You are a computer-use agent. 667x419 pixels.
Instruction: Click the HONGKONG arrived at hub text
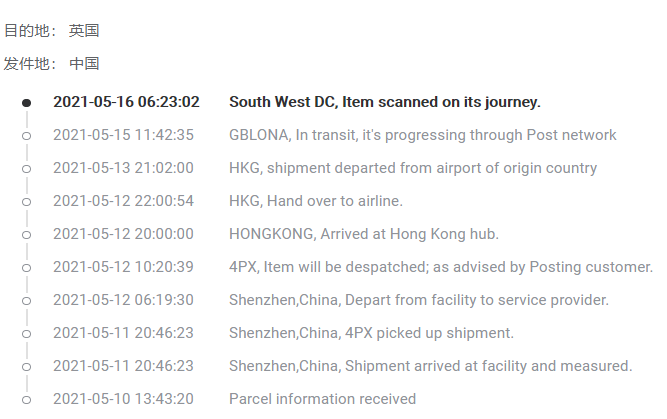tap(363, 234)
